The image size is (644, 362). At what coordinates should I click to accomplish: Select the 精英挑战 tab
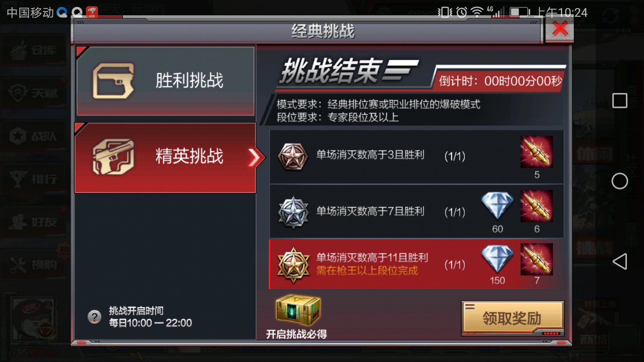click(x=165, y=158)
